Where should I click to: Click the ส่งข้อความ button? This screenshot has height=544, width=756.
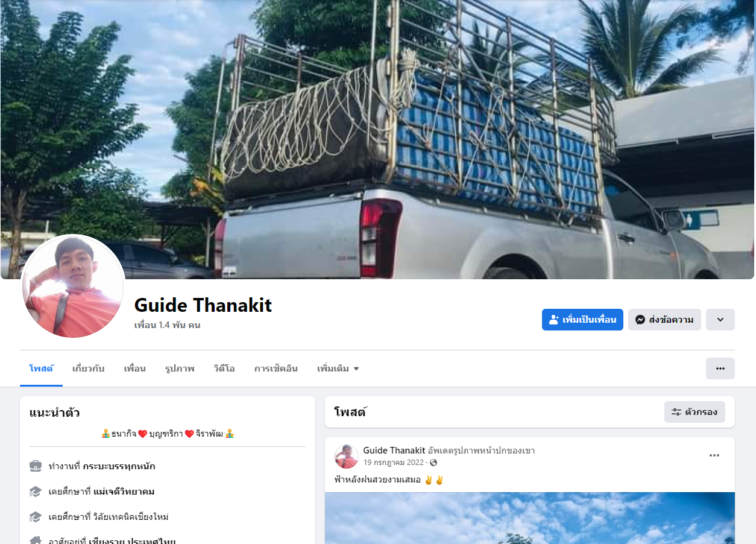click(664, 320)
